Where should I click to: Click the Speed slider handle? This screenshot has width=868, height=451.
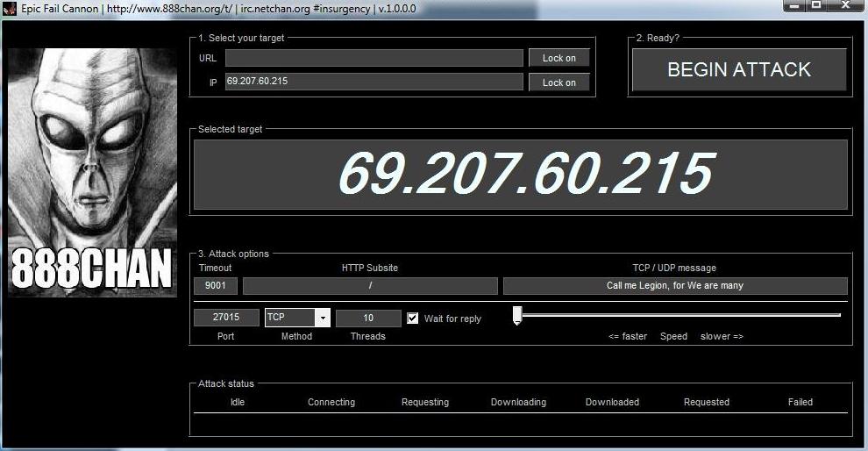(x=517, y=315)
